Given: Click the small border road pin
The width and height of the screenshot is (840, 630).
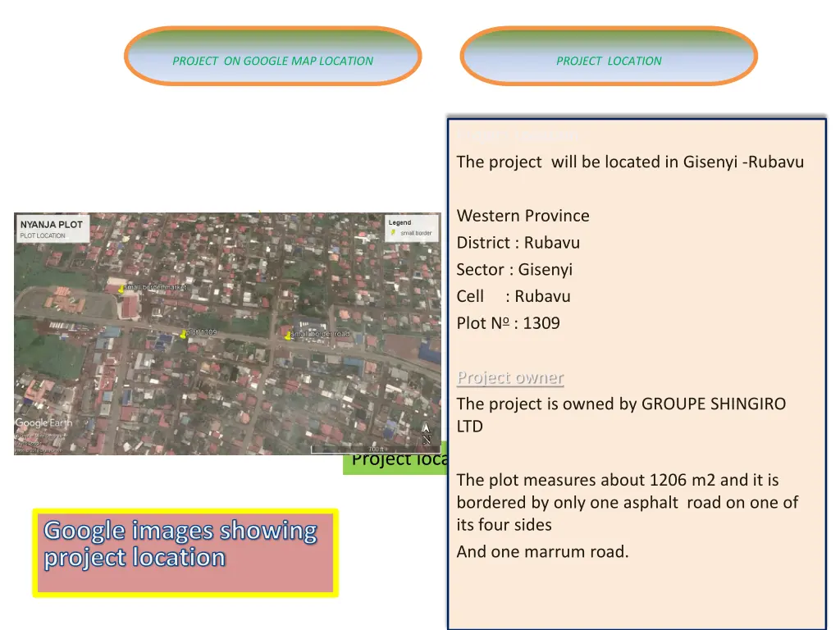Looking at the screenshot, I should point(288,336).
